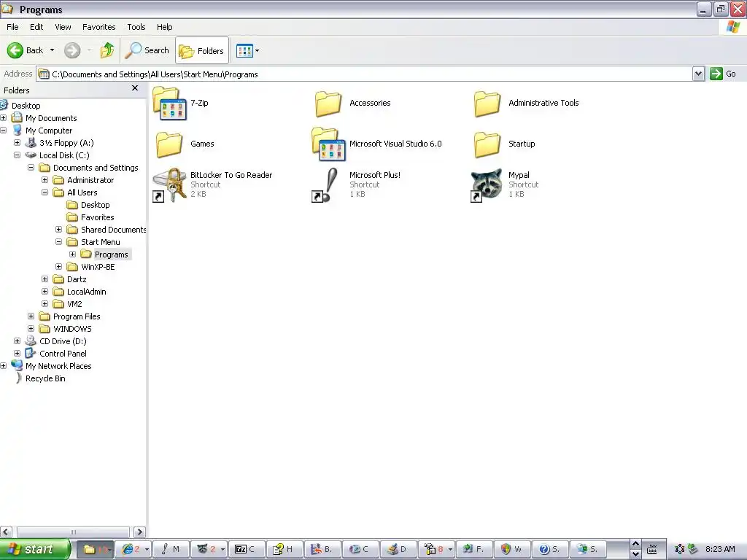Click the Mypal raccoon taskbar group

tap(210, 549)
